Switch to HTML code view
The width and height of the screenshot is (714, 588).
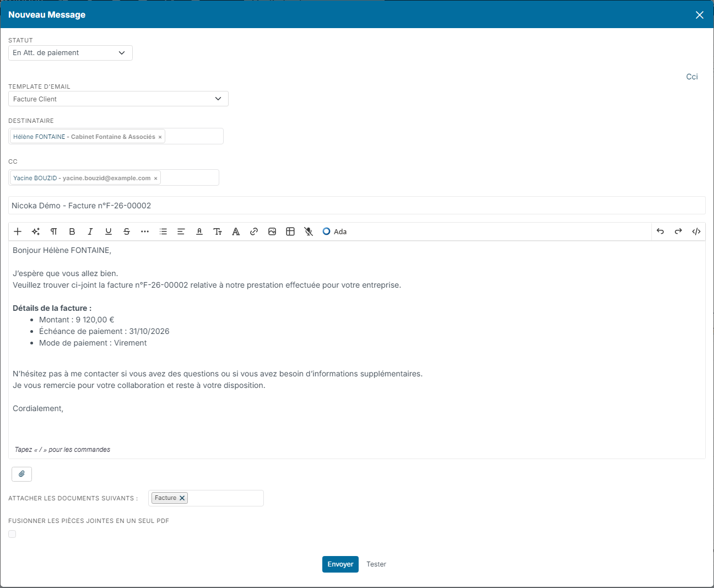pyautogui.click(x=696, y=231)
